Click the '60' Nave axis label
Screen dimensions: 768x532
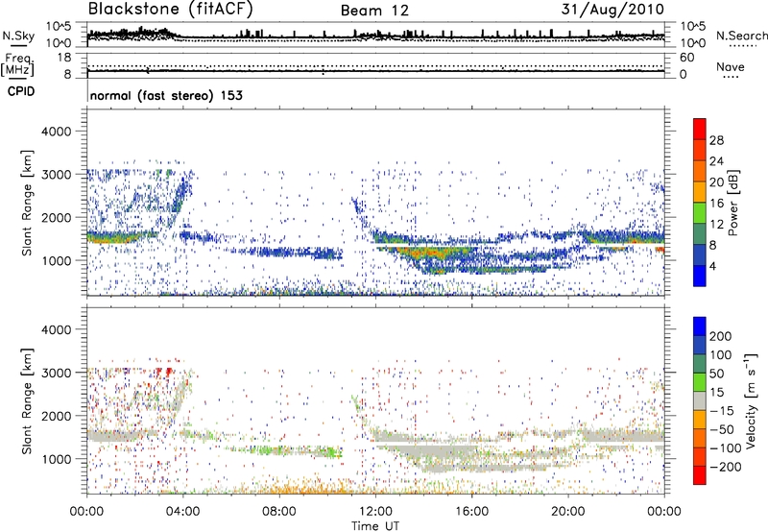point(686,58)
